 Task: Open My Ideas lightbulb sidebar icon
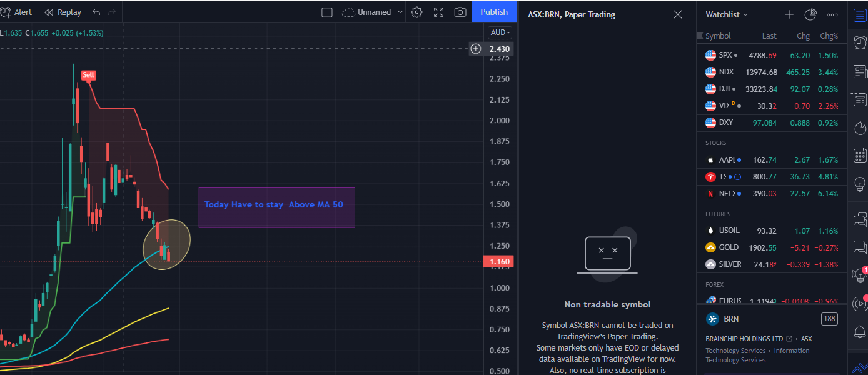click(859, 183)
